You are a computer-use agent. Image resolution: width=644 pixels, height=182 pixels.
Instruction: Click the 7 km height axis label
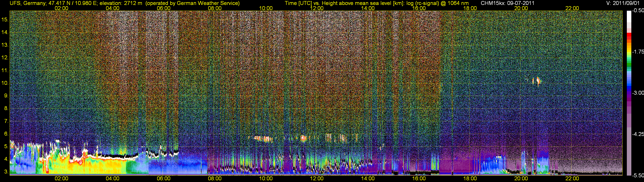click(x=6, y=121)
